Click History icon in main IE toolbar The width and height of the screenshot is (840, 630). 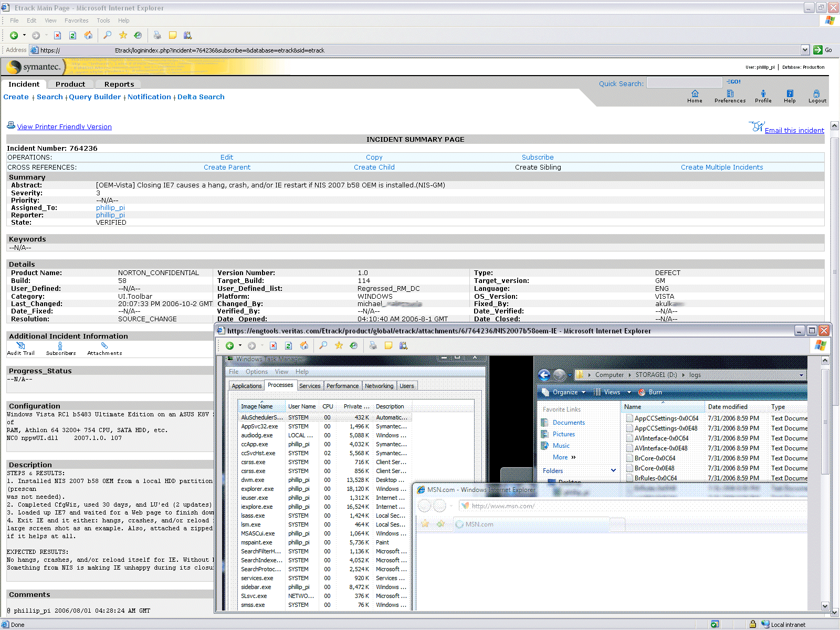tap(138, 35)
